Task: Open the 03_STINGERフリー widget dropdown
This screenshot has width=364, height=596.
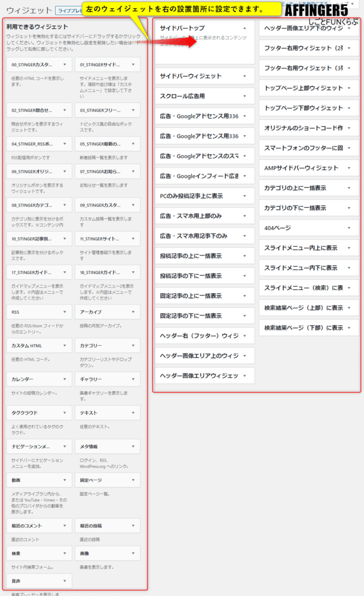Action: tap(133, 110)
